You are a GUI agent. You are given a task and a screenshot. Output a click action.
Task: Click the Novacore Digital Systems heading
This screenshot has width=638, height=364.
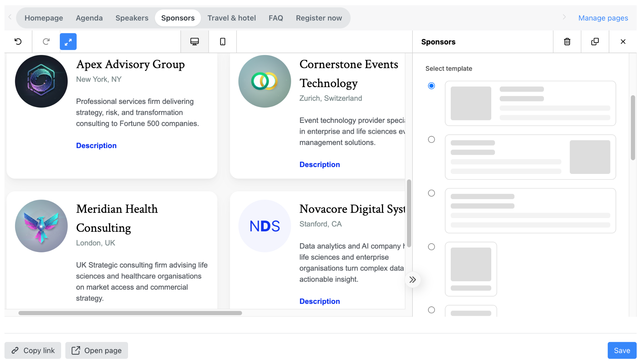click(352, 209)
